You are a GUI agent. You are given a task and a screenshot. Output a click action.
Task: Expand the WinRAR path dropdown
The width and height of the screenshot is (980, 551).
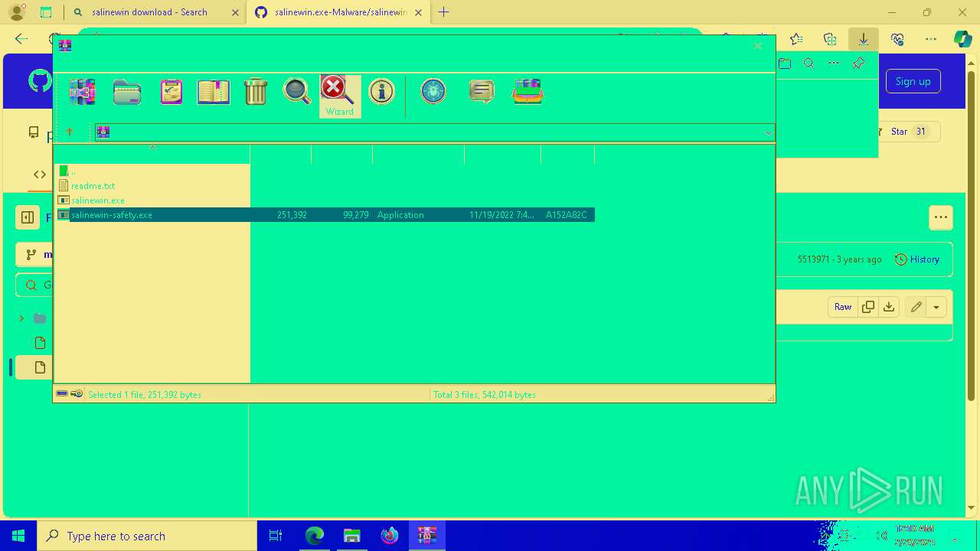click(768, 133)
